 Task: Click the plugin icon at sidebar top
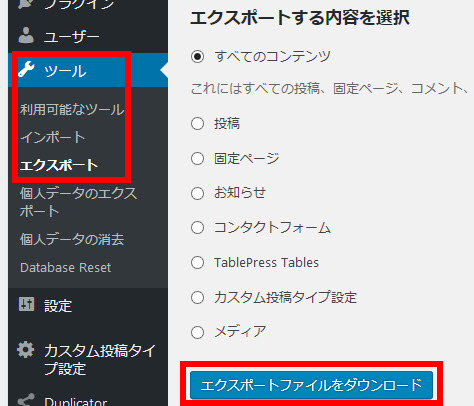coord(26,4)
